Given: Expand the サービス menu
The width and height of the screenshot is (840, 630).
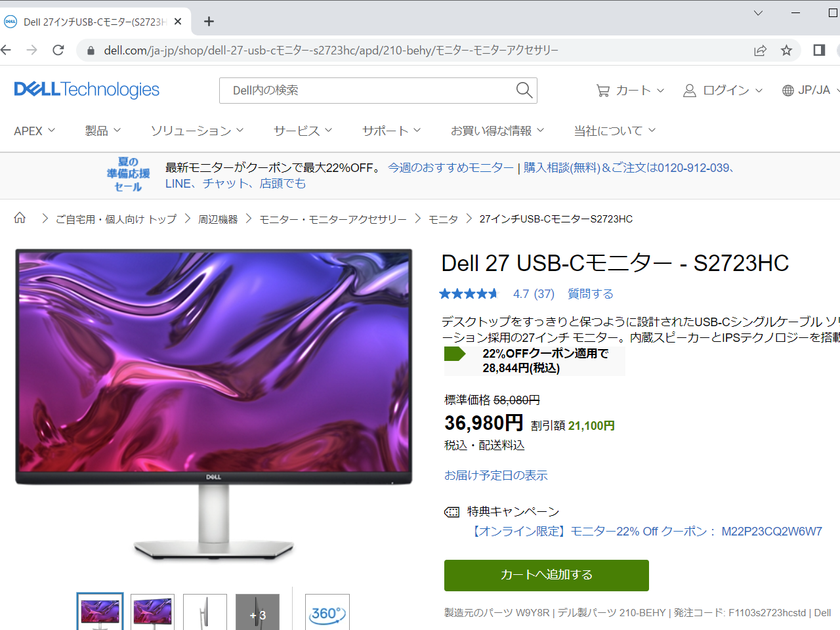Looking at the screenshot, I should pos(303,131).
